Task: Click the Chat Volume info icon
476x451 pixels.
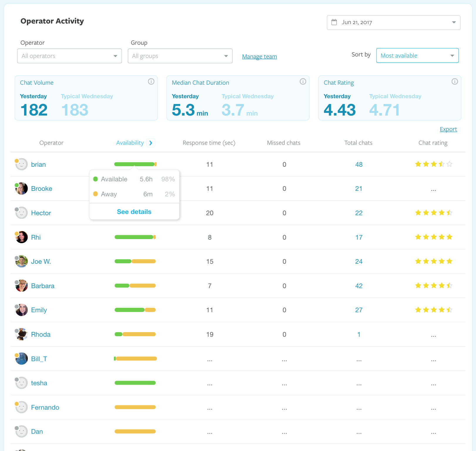Action: (x=151, y=82)
